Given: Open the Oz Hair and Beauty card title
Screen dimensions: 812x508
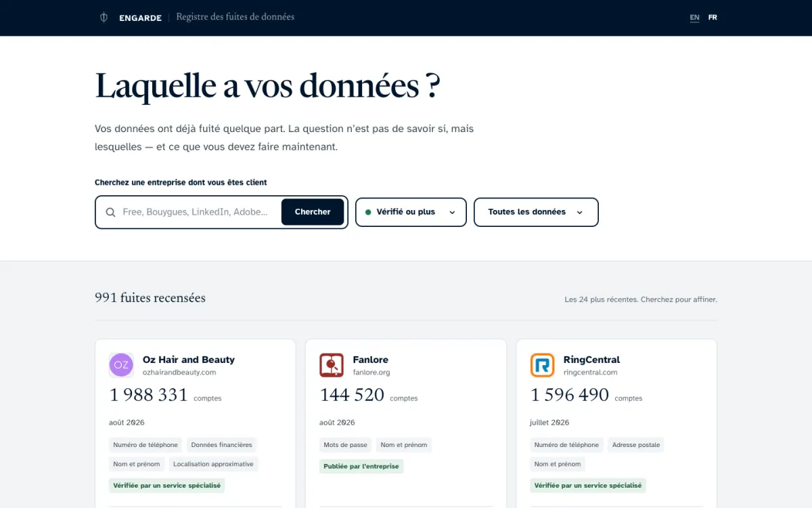Looking at the screenshot, I should point(189,360).
